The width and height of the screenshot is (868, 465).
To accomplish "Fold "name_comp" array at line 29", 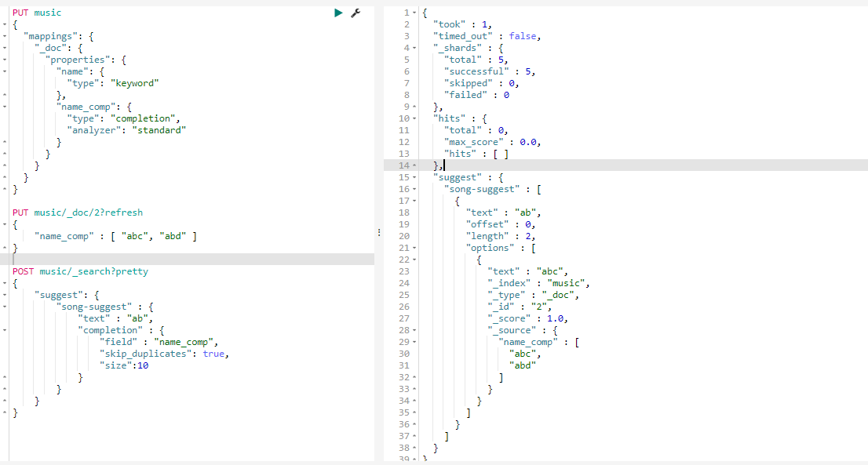I will click(x=414, y=342).
